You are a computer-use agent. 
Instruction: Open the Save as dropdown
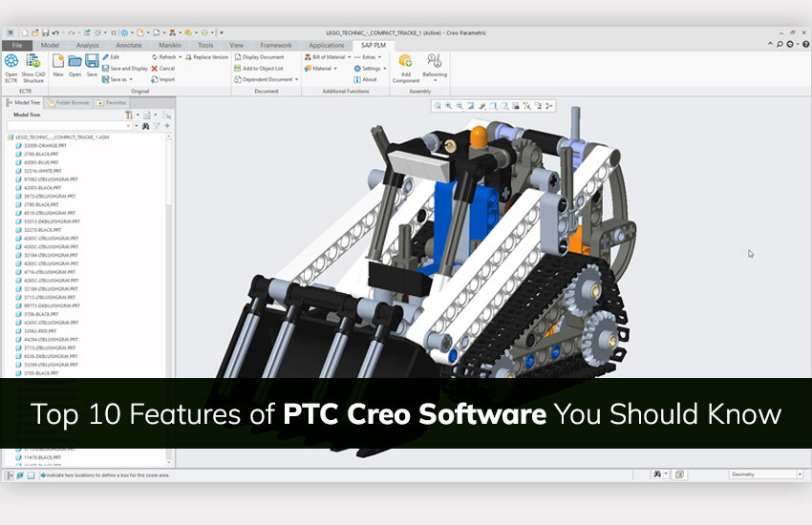coord(131,79)
